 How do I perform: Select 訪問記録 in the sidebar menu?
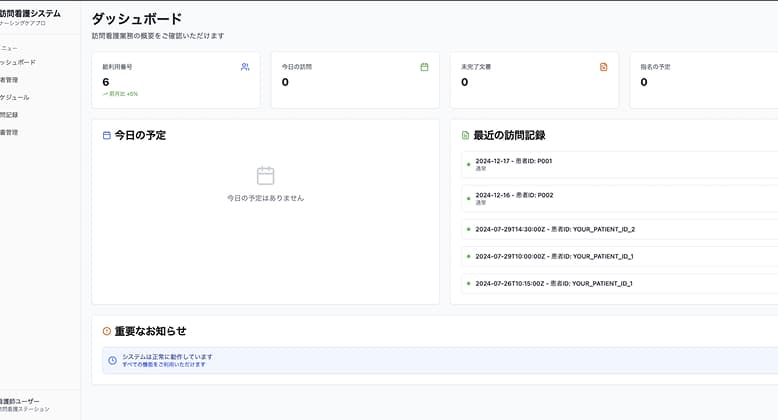(10, 115)
